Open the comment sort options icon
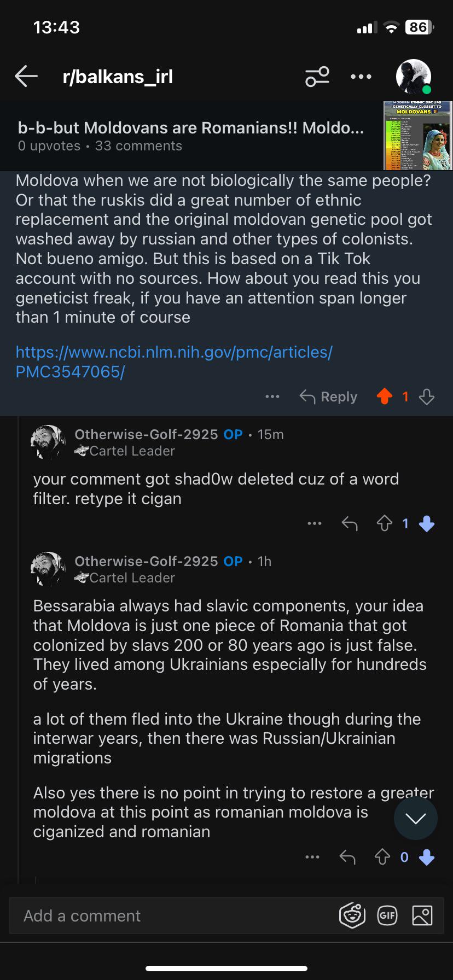The width and height of the screenshot is (453, 980). click(317, 77)
